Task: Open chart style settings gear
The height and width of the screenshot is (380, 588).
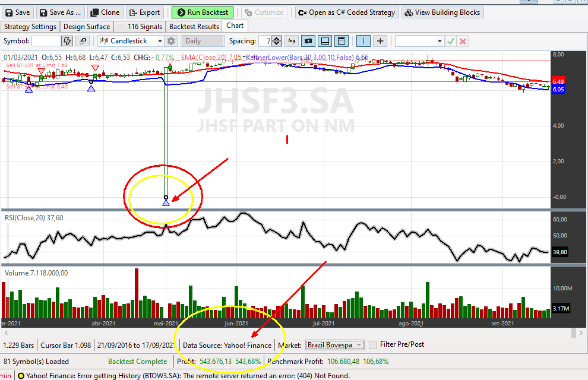Action: pyautogui.click(x=171, y=41)
